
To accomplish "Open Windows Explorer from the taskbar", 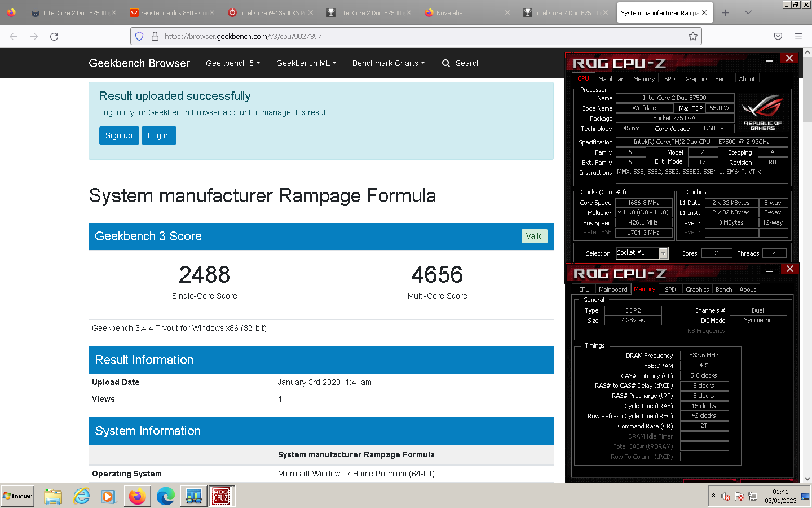I will pos(53,497).
